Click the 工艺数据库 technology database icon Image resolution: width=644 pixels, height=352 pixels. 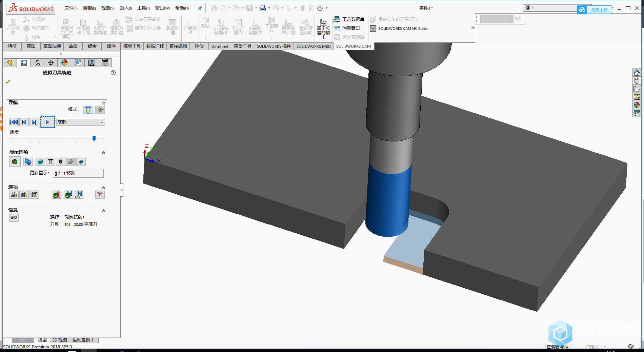pyautogui.click(x=349, y=19)
